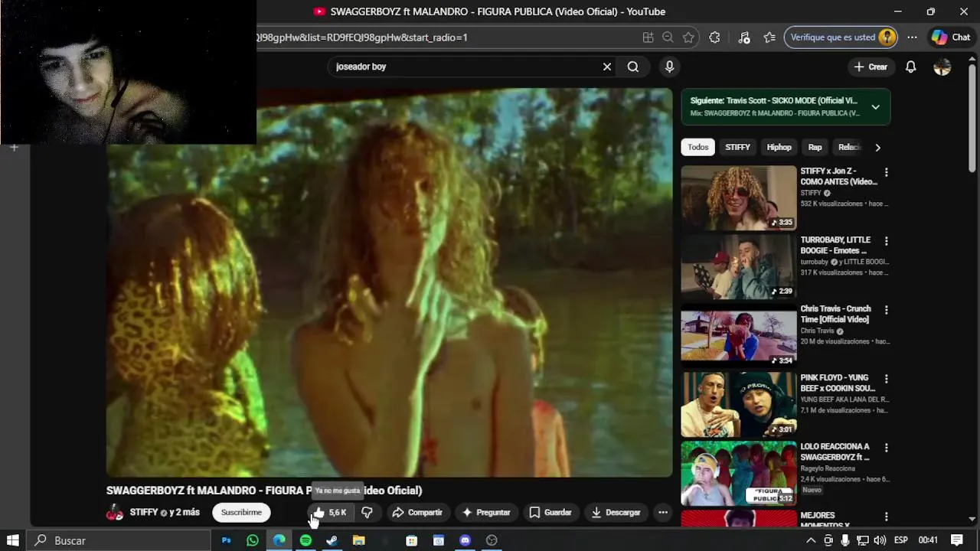Viewport: 980px width, 551px height.
Task: Open Discord from the taskbar
Action: click(465, 540)
